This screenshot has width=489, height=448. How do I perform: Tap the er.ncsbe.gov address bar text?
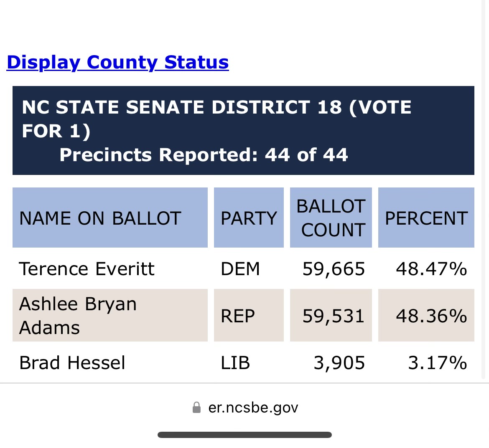click(253, 408)
